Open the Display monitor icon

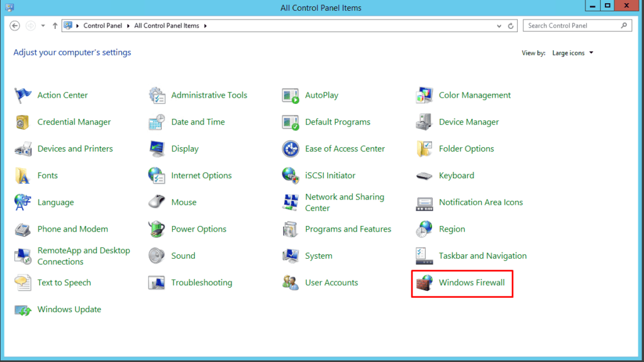pos(157,149)
